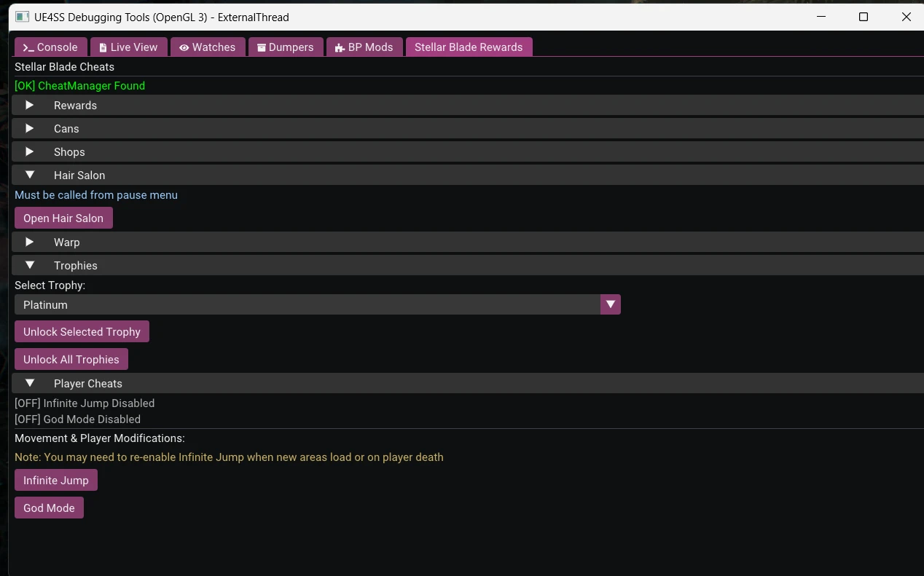
Task: Enable God Mode
Action: point(49,508)
